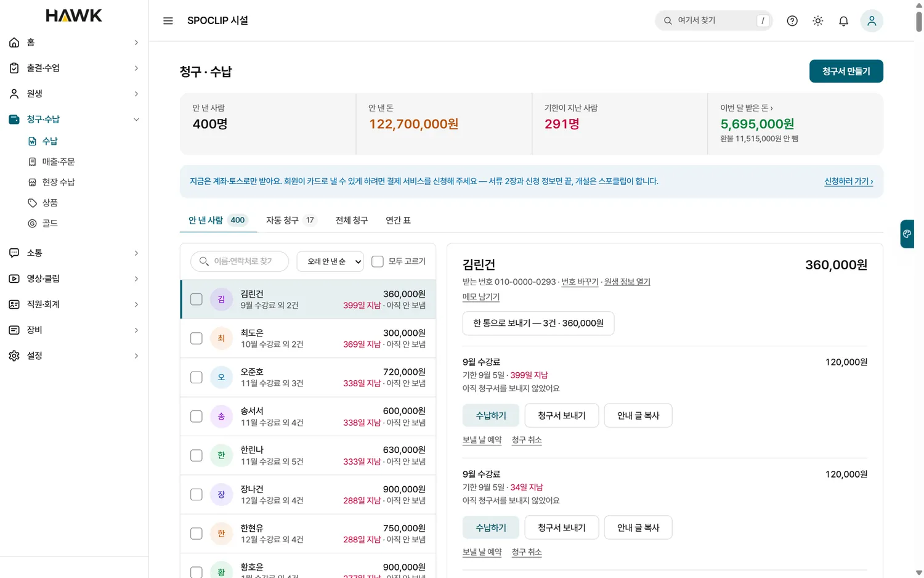Select the checkbox for 송서서

coord(197,417)
